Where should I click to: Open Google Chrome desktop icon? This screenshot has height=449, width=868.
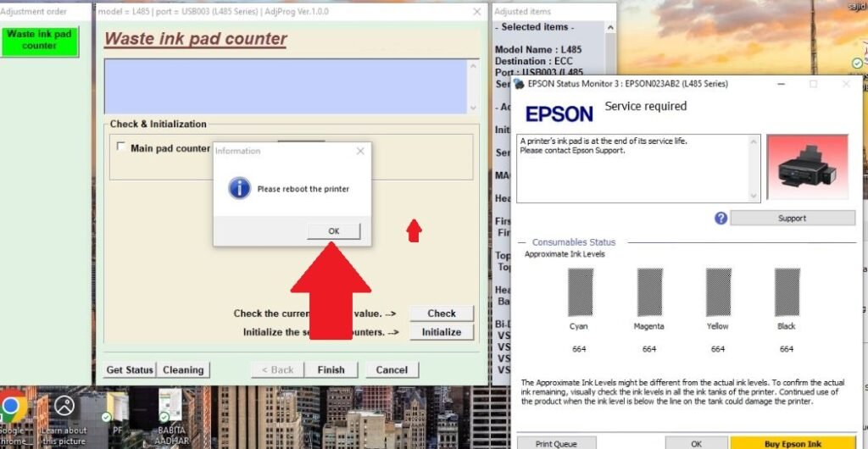click(x=12, y=418)
